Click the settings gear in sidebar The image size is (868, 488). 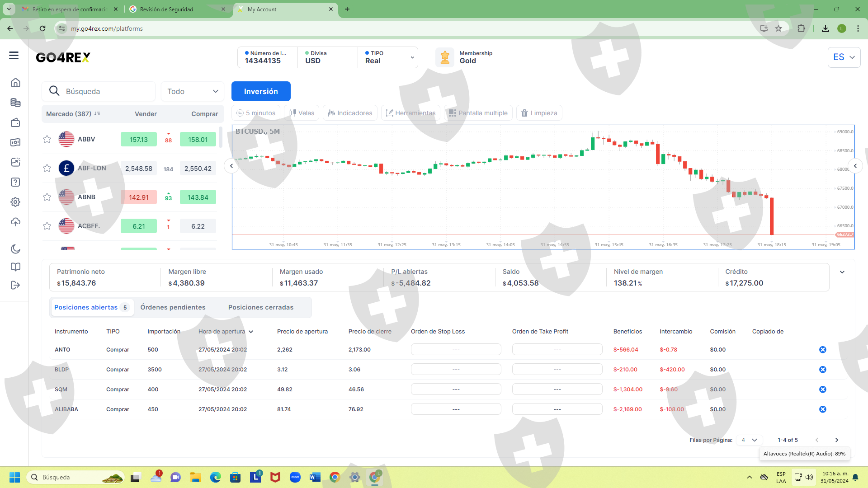[x=15, y=202]
